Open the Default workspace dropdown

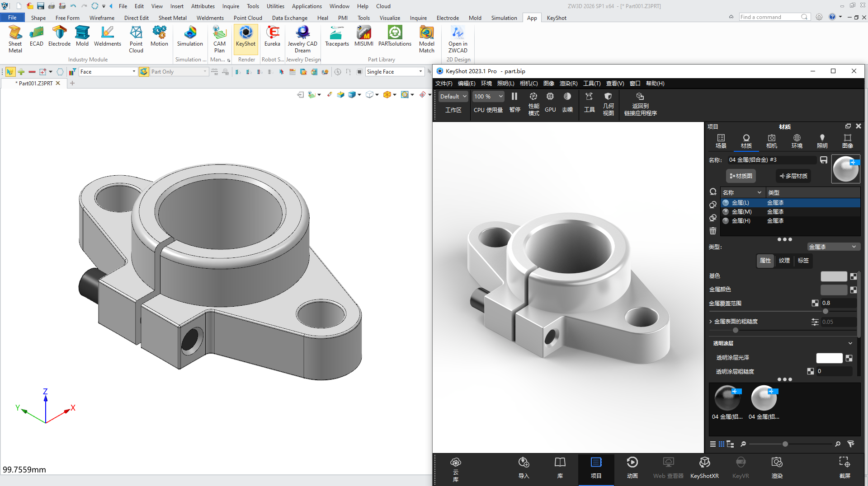click(x=453, y=96)
